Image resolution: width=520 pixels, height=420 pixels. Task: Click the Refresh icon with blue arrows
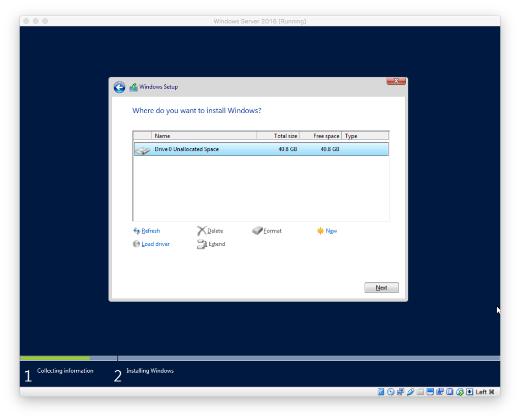pyautogui.click(x=136, y=231)
